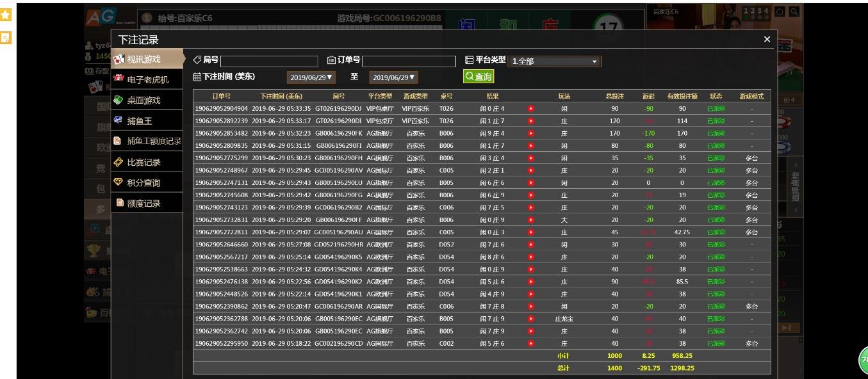Click the red replay icon for order 190629052295950
Image resolution: width=868 pixels, height=379 pixels.
coord(530,344)
